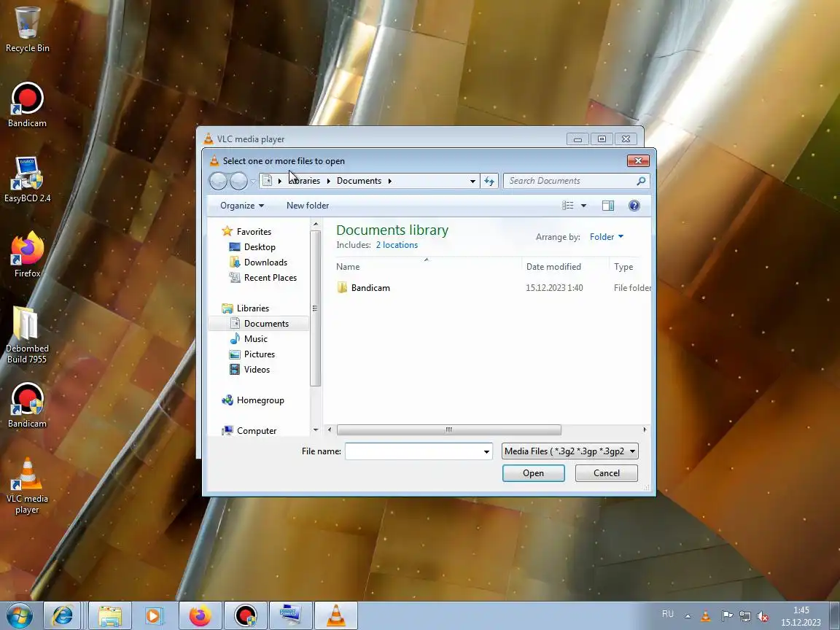Switch to Bandicam in the taskbar

click(x=245, y=615)
